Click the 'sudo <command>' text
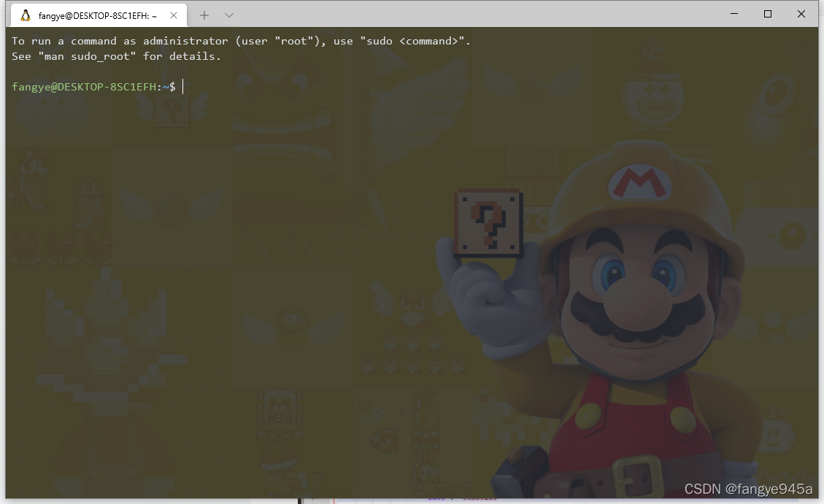 412,41
